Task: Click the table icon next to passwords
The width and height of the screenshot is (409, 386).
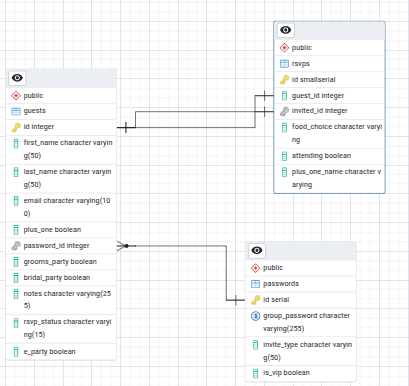Action: point(255,284)
